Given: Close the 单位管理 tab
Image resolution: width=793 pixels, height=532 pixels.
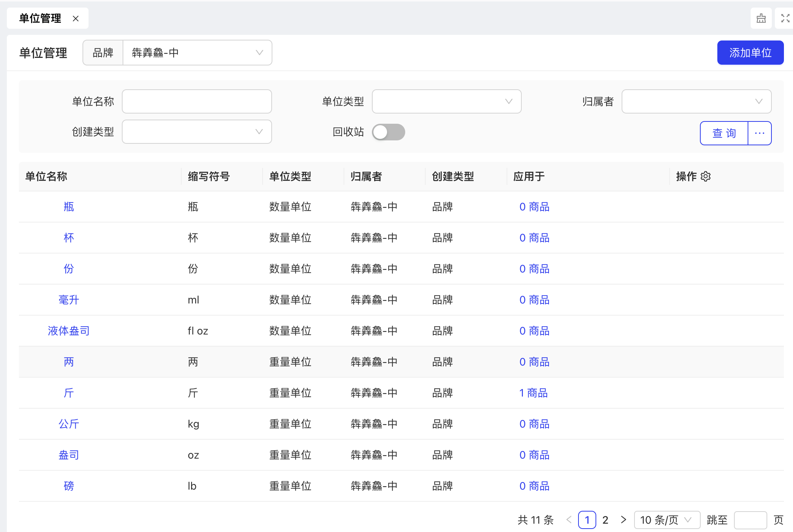Looking at the screenshot, I should pyautogui.click(x=76, y=19).
